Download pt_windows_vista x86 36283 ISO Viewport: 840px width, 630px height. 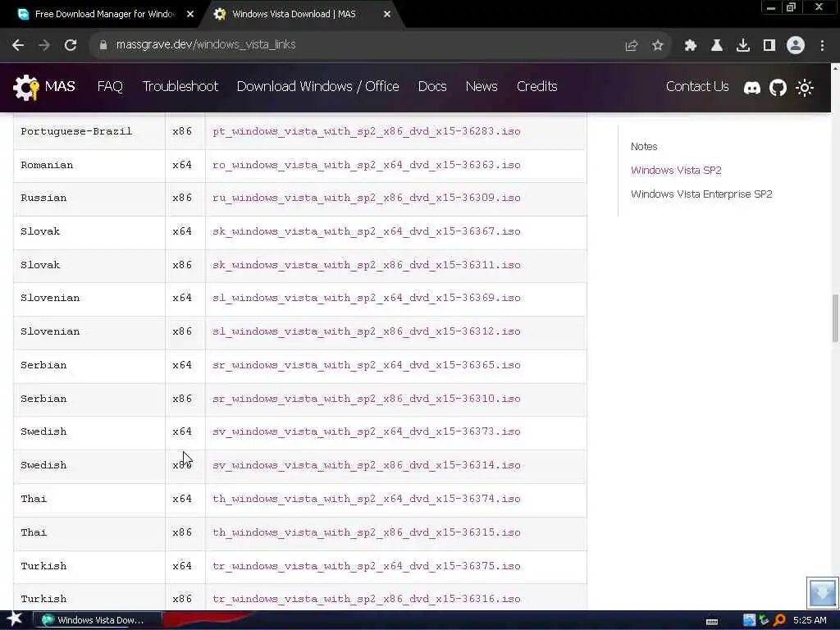(x=367, y=132)
